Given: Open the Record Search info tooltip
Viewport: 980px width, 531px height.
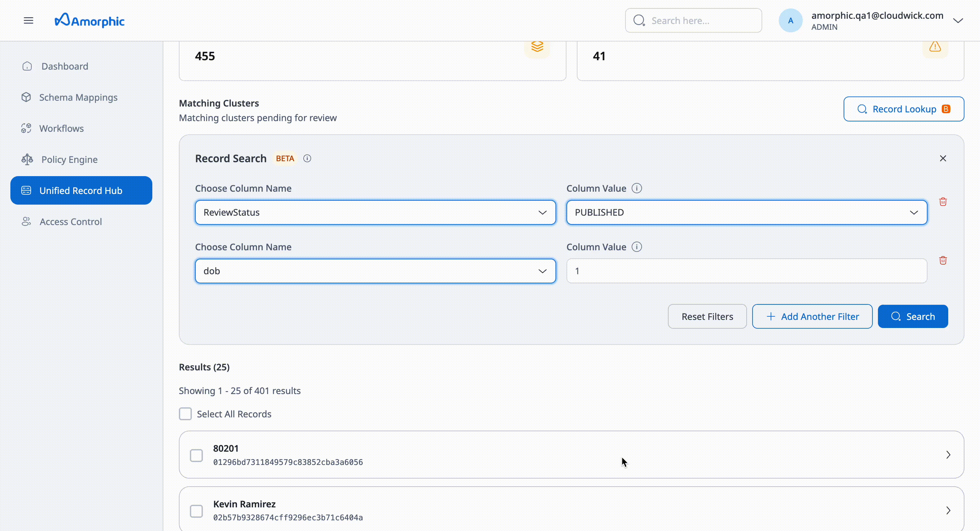Looking at the screenshot, I should click(307, 159).
